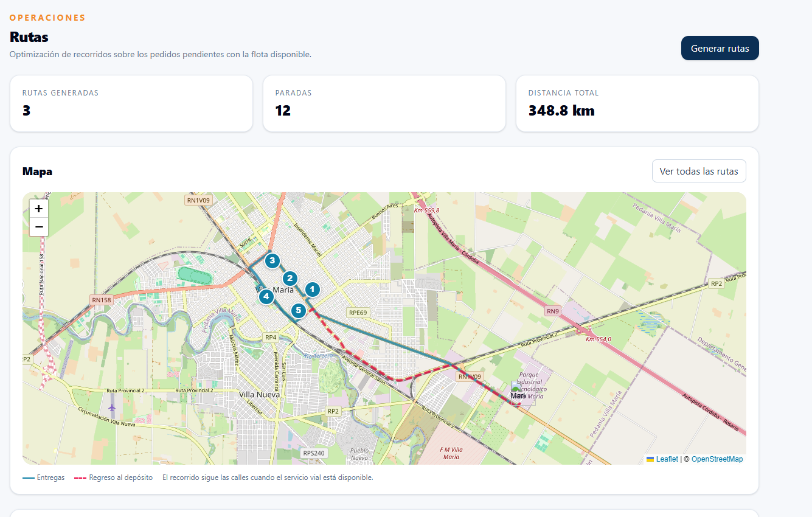Click the Entregas legend entry
812x517 pixels.
[x=43, y=477]
